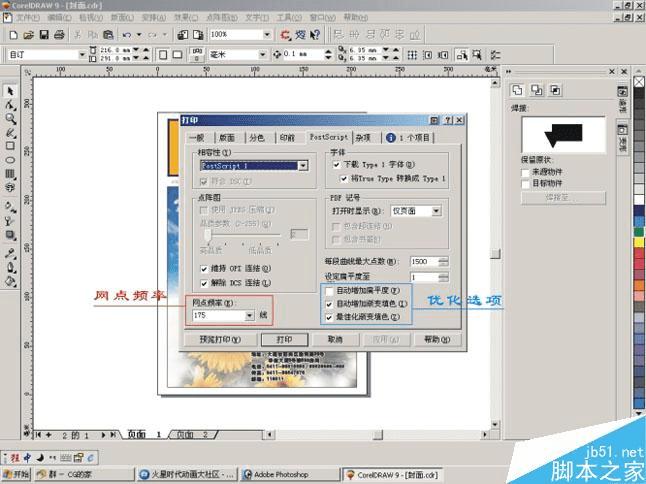Click the 预览打印 button

[x=220, y=339]
